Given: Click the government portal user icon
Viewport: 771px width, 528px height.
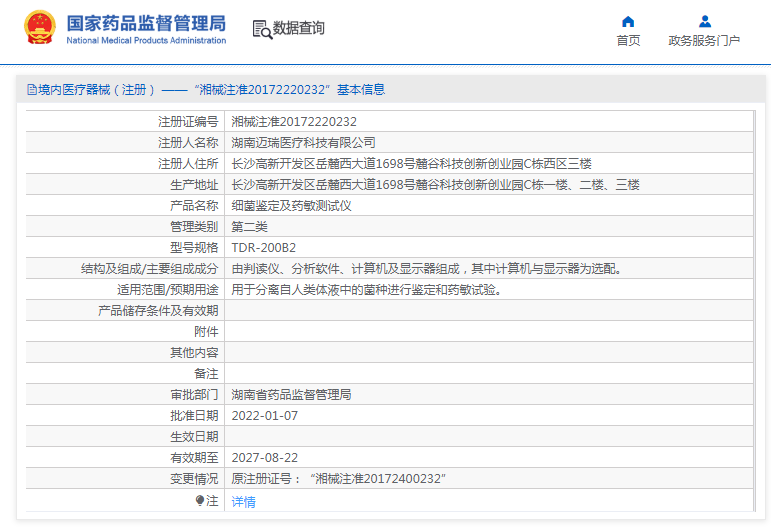Looking at the screenshot, I should pyautogui.click(x=705, y=21).
